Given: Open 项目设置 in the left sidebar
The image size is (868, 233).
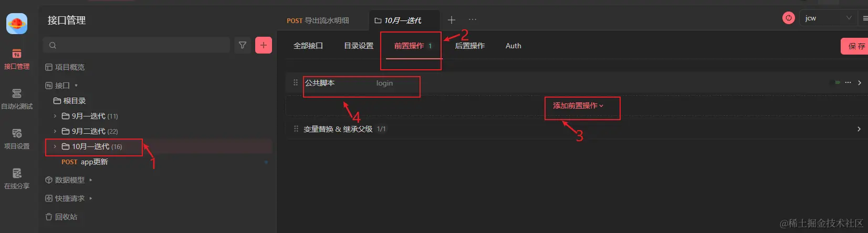Looking at the screenshot, I should [17, 139].
